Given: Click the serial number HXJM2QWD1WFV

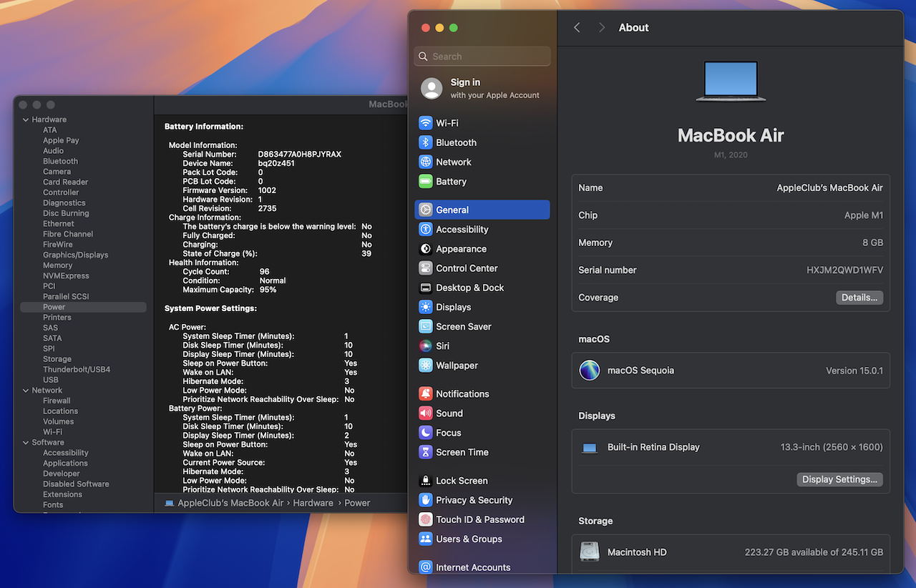Looking at the screenshot, I should (844, 270).
